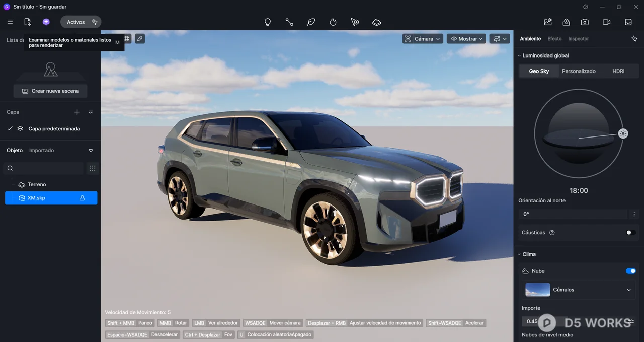644x342 pixels.
Task: Select the path tool icon
Action: (289, 22)
